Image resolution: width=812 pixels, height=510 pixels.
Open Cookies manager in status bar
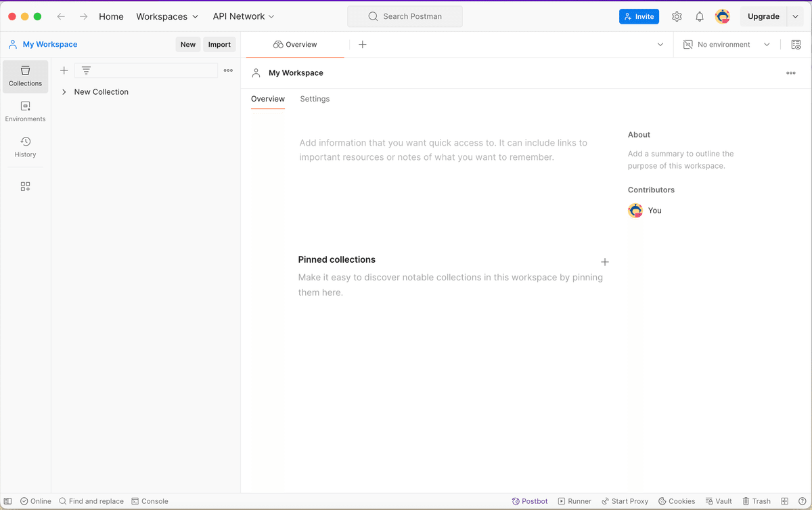[677, 501]
